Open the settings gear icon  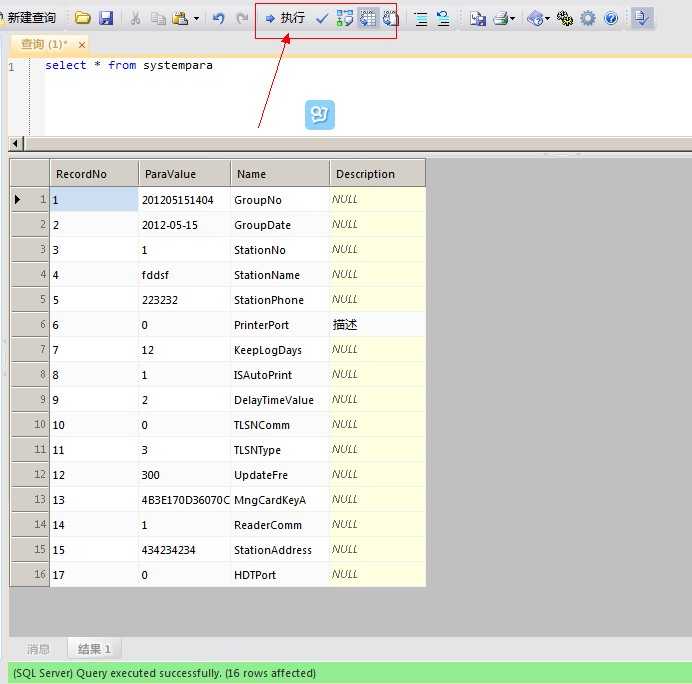coord(587,19)
